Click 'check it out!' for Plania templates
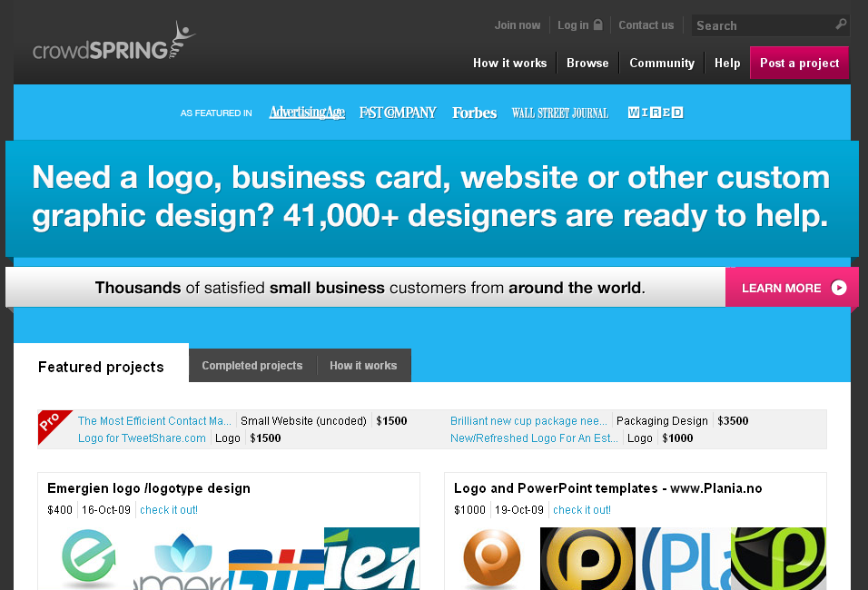 click(x=582, y=510)
